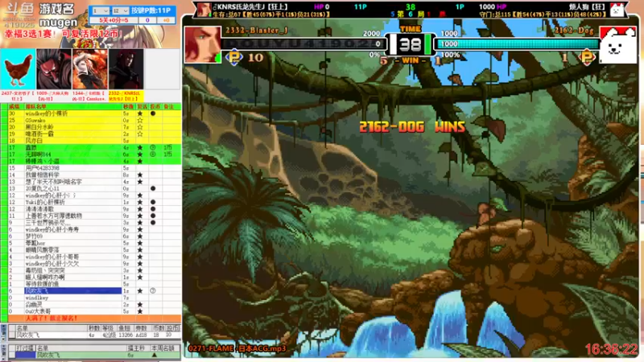Viewport: 644px width, 362px height.
Task: Click the 1币 note in 鑫胖 row
Action: [168, 147]
